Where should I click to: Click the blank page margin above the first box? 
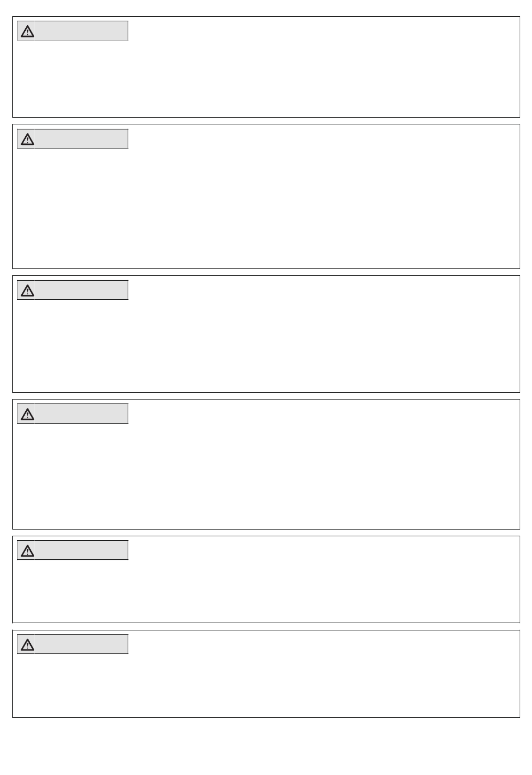[266, 8]
